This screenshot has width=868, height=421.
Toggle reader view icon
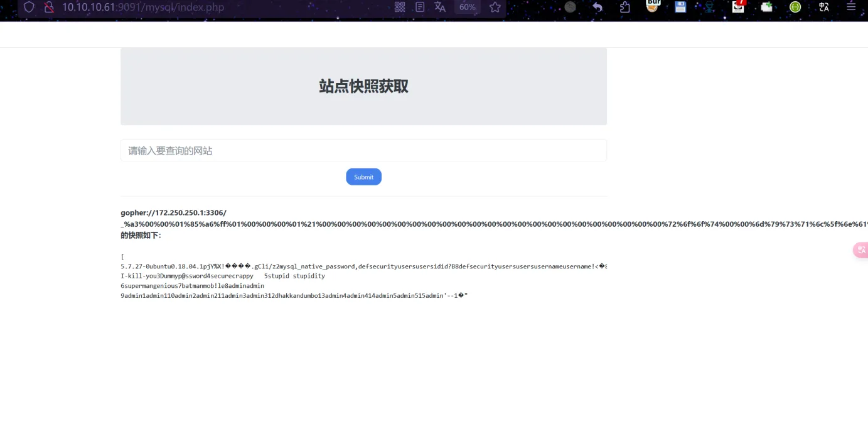click(x=420, y=7)
